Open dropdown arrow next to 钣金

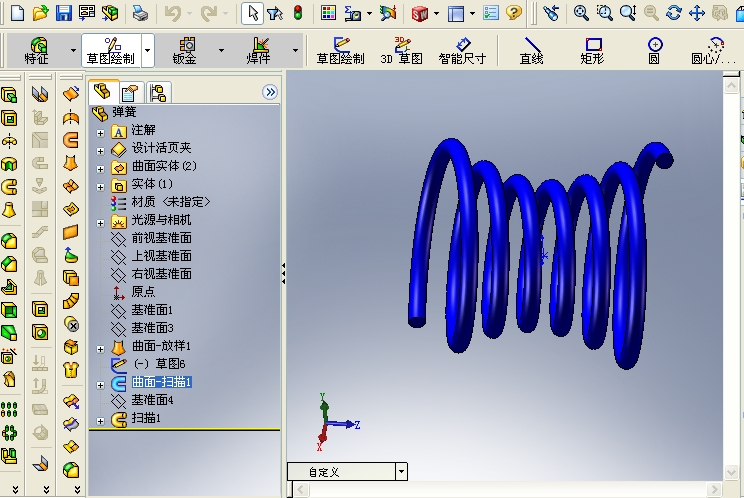[x=221, y=50]
